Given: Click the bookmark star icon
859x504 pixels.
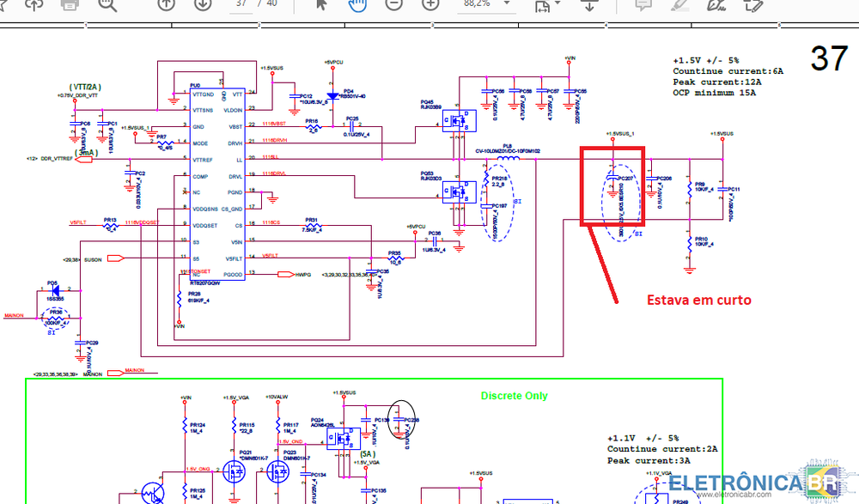Looking at the screenshot, I should pos(3,4).
